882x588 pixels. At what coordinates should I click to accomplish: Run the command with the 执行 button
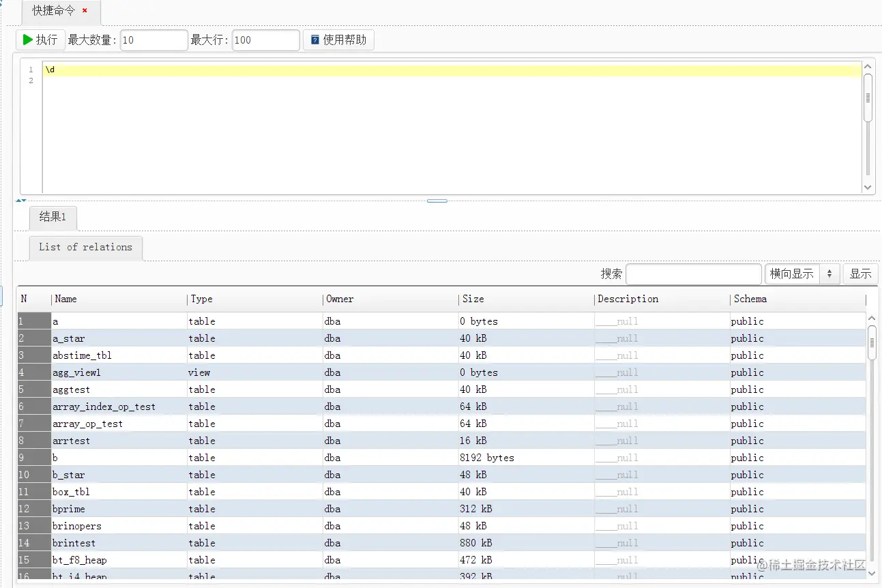click(x=40, y=40)
